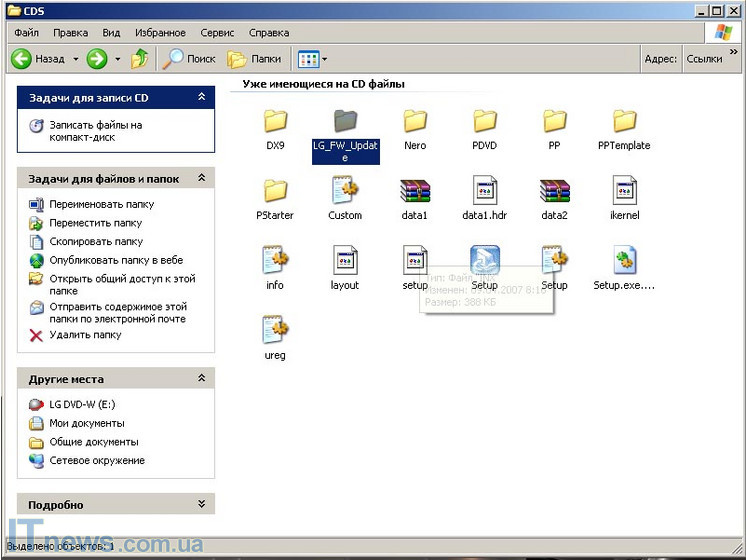Screen dimensions: 746x560
Task: Click Записать файлы на компакт-диск link
Action: coord(96,131)
